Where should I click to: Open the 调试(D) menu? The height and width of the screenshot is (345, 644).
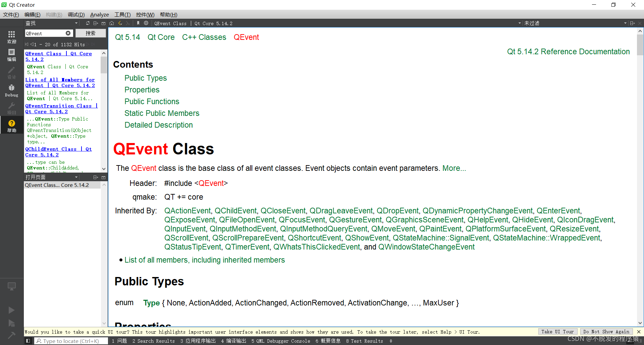76,14
